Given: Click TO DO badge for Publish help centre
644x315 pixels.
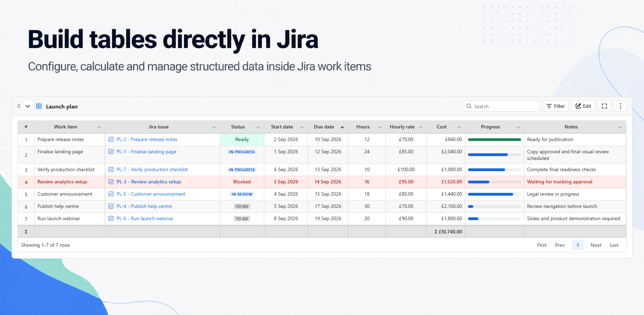Looking at the screenshot, I should (242, 206).
